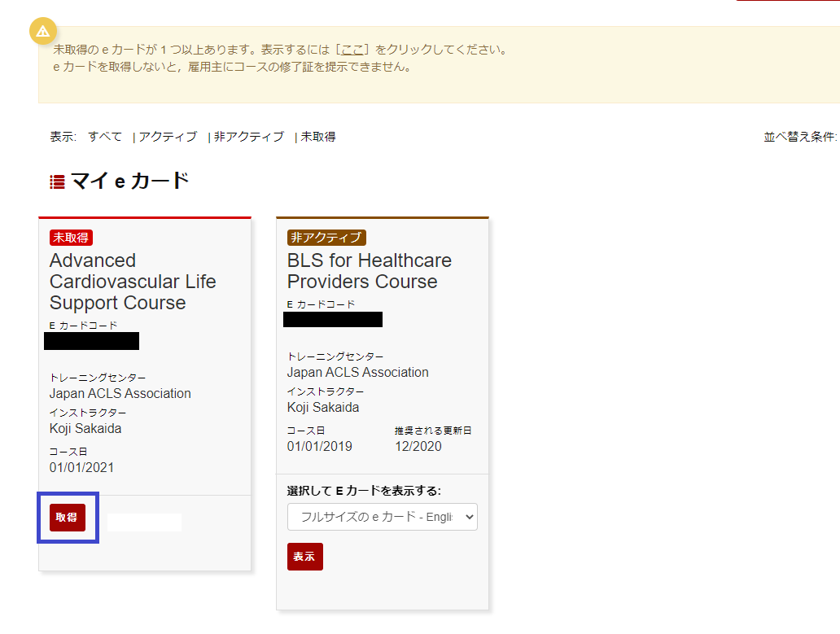Click the course date 01/01/2021
840x634 pixels.
click(x=82, y=467)
